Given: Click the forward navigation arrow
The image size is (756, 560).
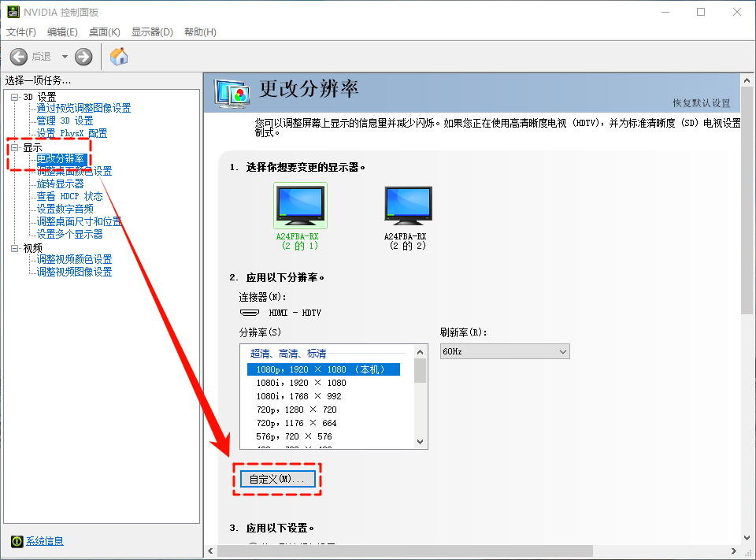Looking at the screenshot, I should (x=83, y=56).
